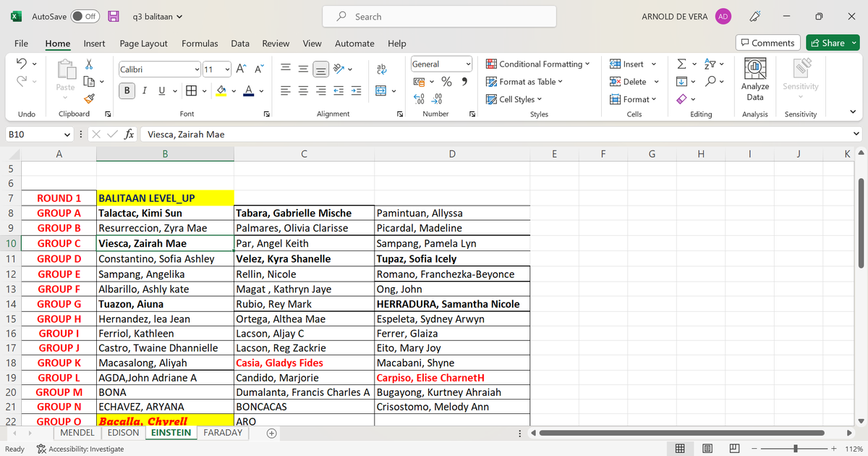
Task: Expand Cell Styles menu
Action: click(514, 99)
